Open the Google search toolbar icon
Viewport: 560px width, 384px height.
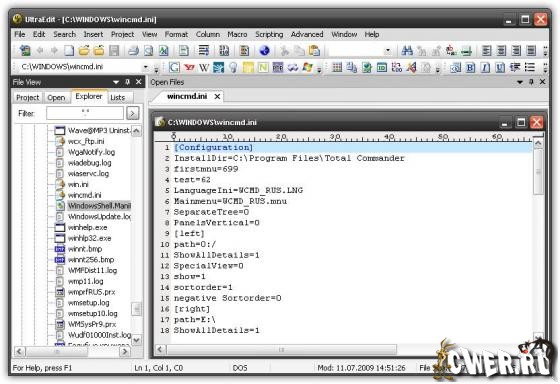174,67
